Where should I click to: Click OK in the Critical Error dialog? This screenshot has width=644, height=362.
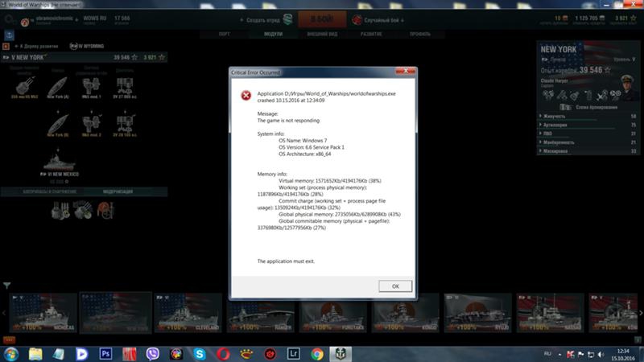(x=395, y=286)
